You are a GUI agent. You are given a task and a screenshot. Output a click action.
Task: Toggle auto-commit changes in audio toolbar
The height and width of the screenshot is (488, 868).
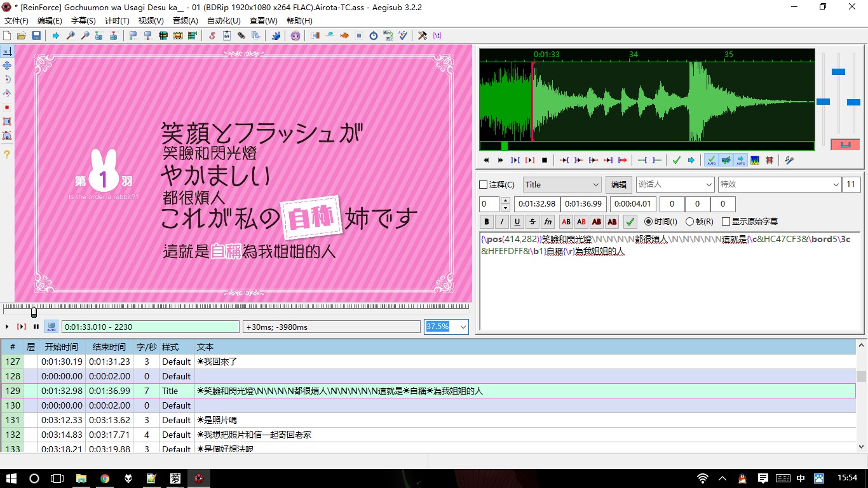click(711, 160)
